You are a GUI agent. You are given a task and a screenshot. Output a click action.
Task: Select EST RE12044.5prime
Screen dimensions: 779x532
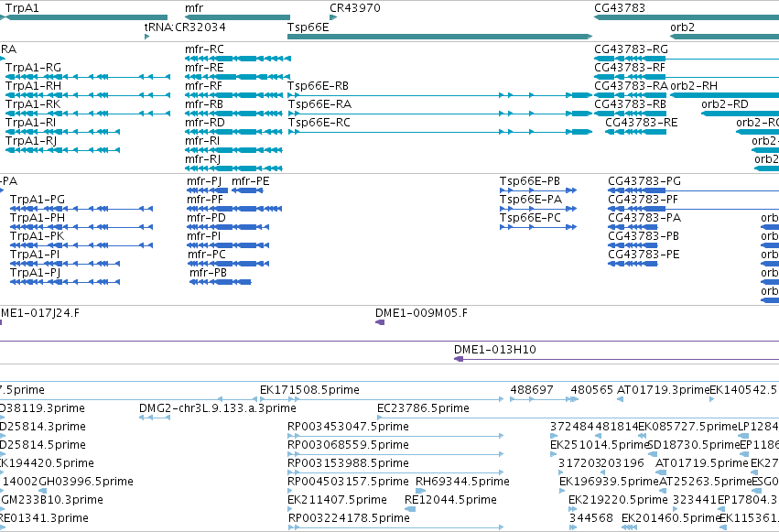pyautogui.click(x=450, y=500)
